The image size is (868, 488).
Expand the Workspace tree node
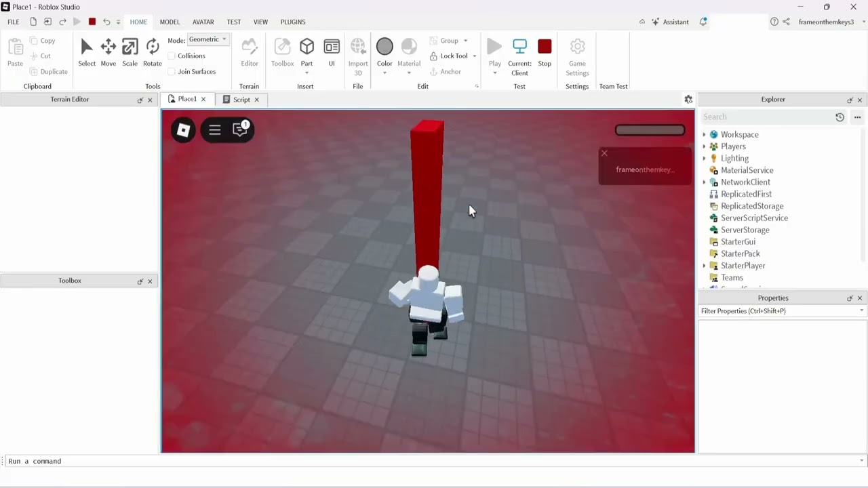click(704, 135)
